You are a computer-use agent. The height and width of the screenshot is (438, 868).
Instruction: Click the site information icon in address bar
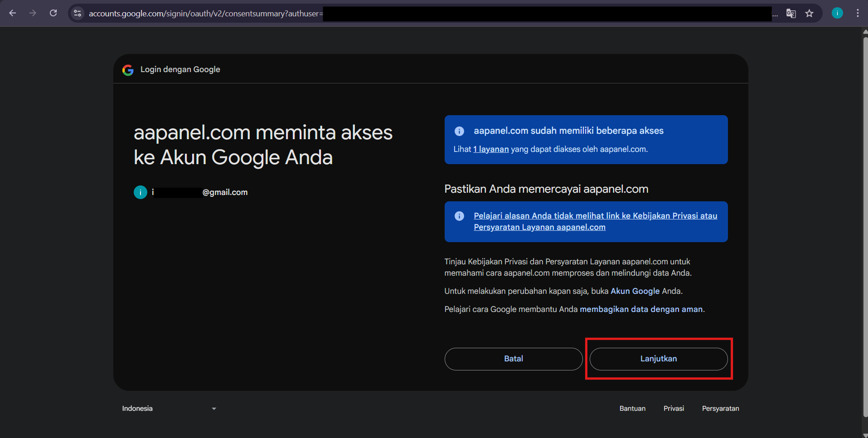click(77, 13)
